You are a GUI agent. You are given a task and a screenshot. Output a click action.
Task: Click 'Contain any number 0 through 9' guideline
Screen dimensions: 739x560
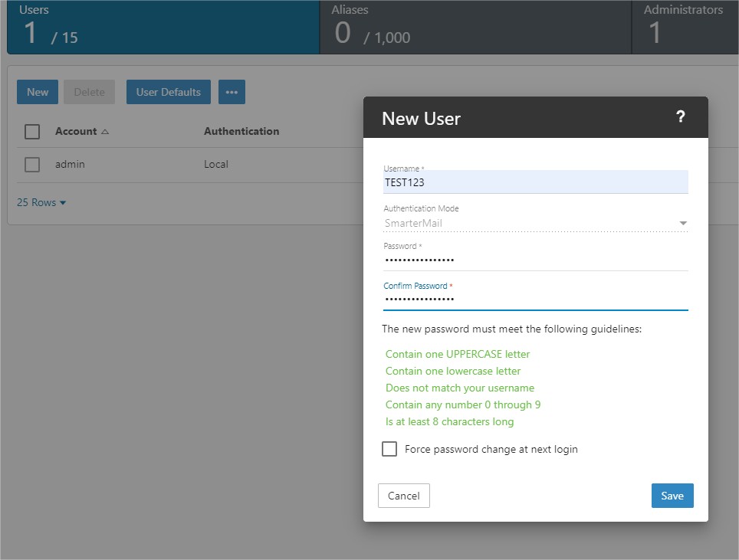463,405
